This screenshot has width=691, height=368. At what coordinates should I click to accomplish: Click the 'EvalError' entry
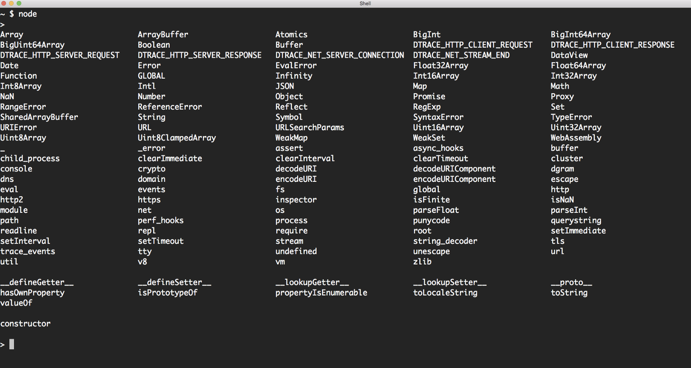(296, 66)
